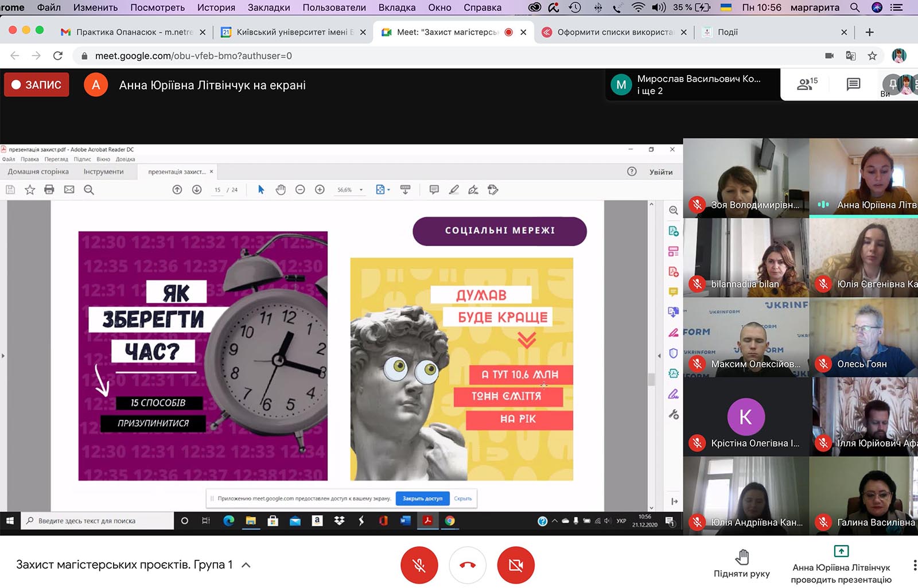Open more options three-dot menu
The image size is (918, 588).
point(914,565)
